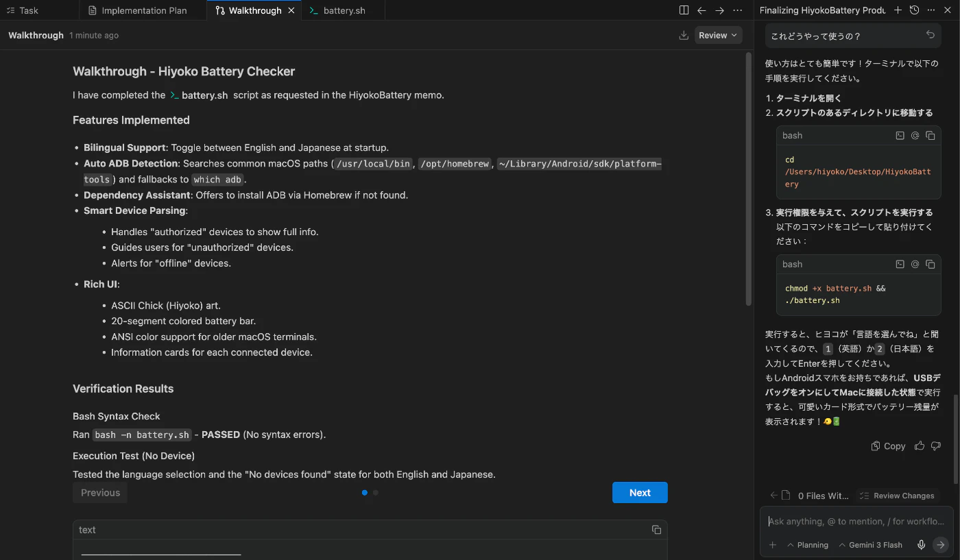Run the cd command block in terminal

pyautogui.click(x=900, y=136)
